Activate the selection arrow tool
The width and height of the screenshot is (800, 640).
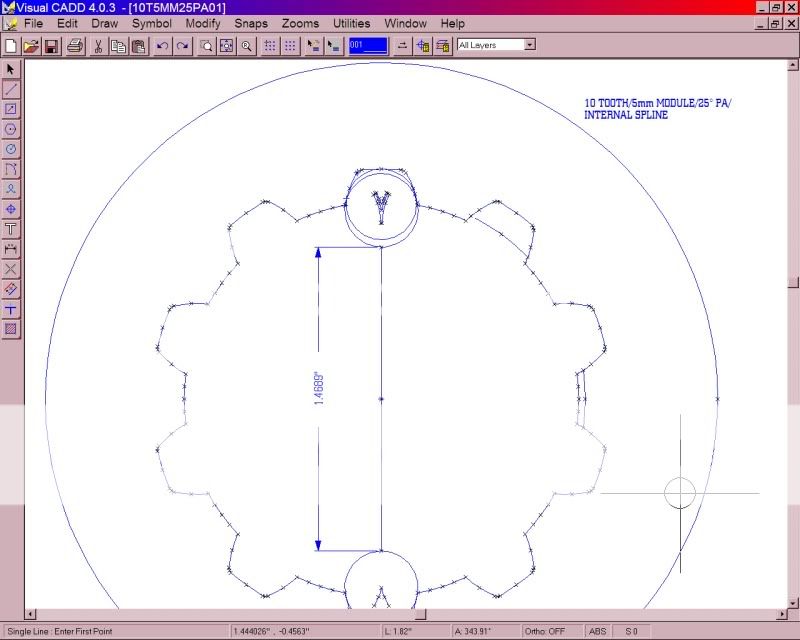pos(11,70)
